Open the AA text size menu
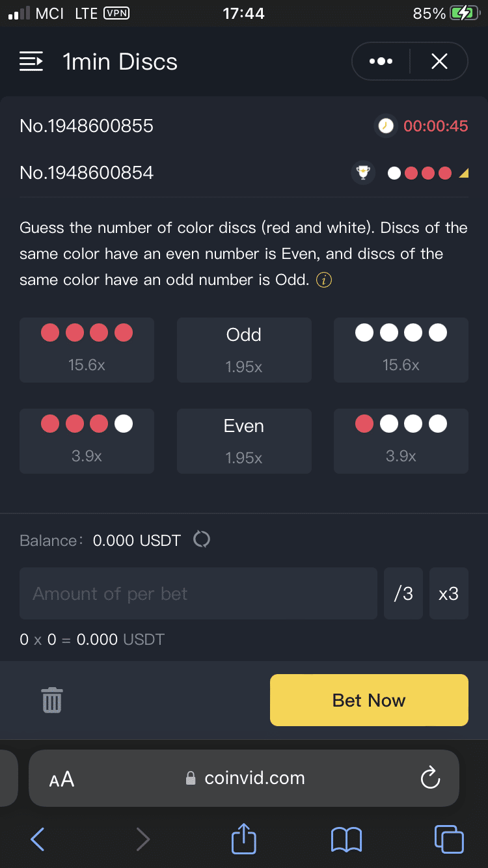The width and height of the screenshot is (488, 868). click(x=62, y=779)
